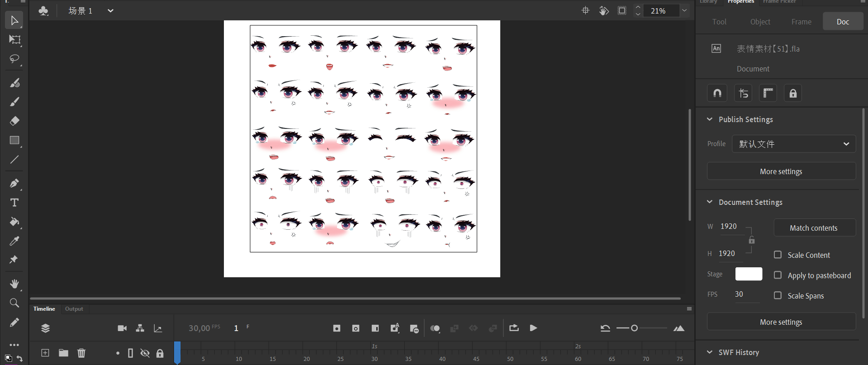Select the Zoom magnifier tool
Screen dimensions: 868x365
click(14, 303)
